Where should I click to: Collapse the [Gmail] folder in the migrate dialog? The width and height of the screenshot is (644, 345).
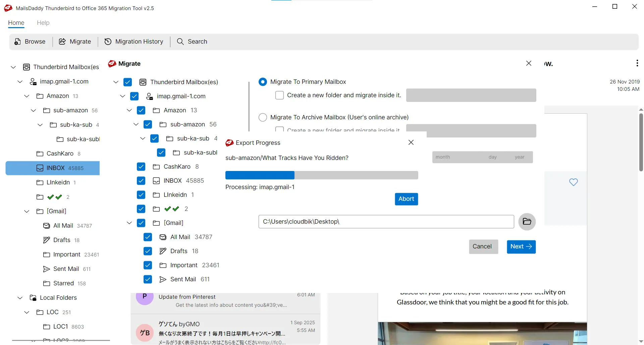point(129,223)
